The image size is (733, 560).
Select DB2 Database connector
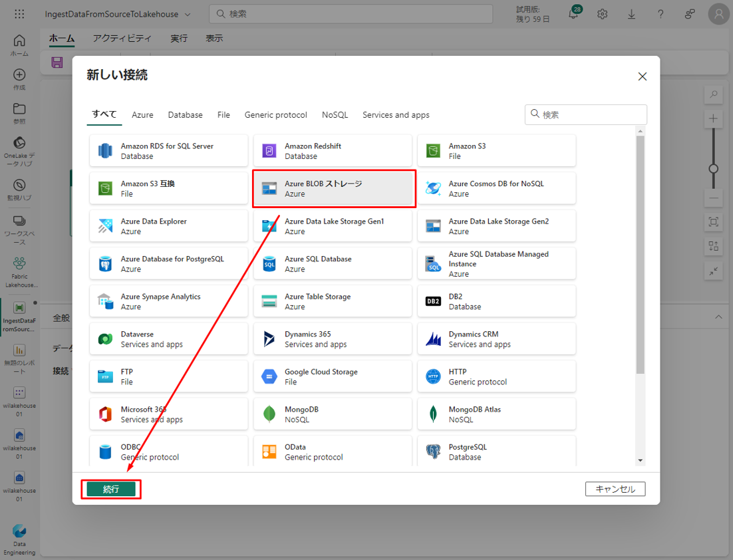pos(496,301)
